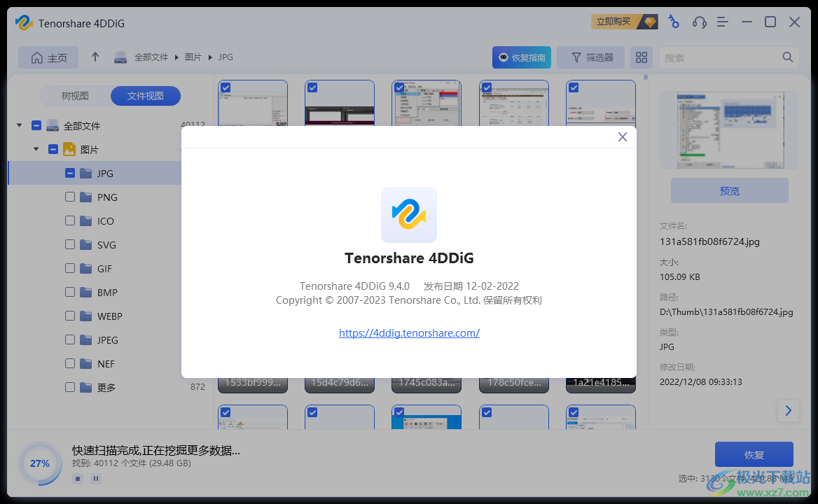Check the JPEG folder checkbox
The height and width of the screenshot is (504, 818).
[70, 339]
